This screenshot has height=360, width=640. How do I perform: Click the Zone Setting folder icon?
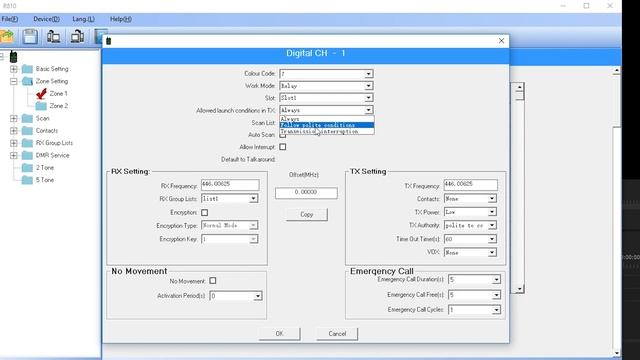[x=27, y=81]
